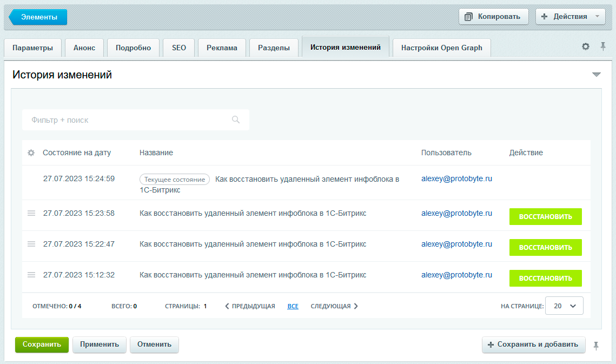This screenshot has width=616, height=364.
Task: Switch to the SEO tab
Action: pos(179,48)
